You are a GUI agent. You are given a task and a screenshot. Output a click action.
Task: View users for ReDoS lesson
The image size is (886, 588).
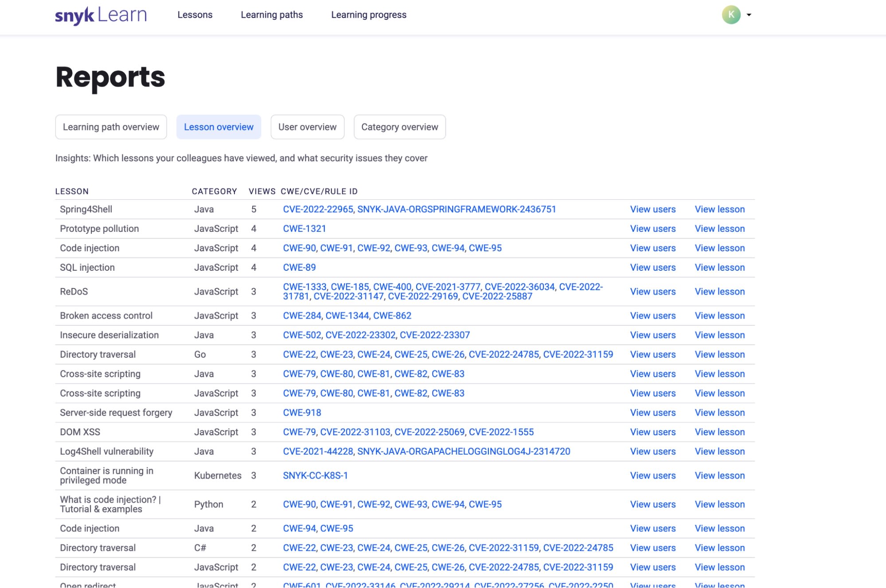[653, 292]
